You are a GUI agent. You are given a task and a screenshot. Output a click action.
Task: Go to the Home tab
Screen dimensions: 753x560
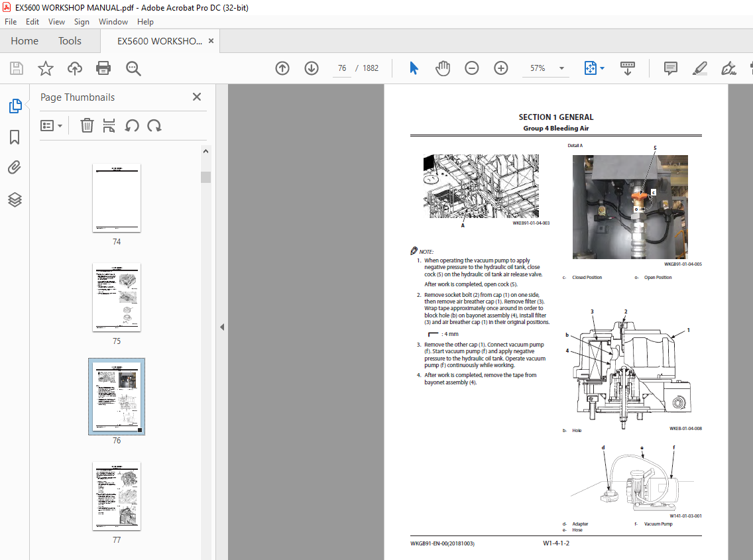click(x=25, y=41)
